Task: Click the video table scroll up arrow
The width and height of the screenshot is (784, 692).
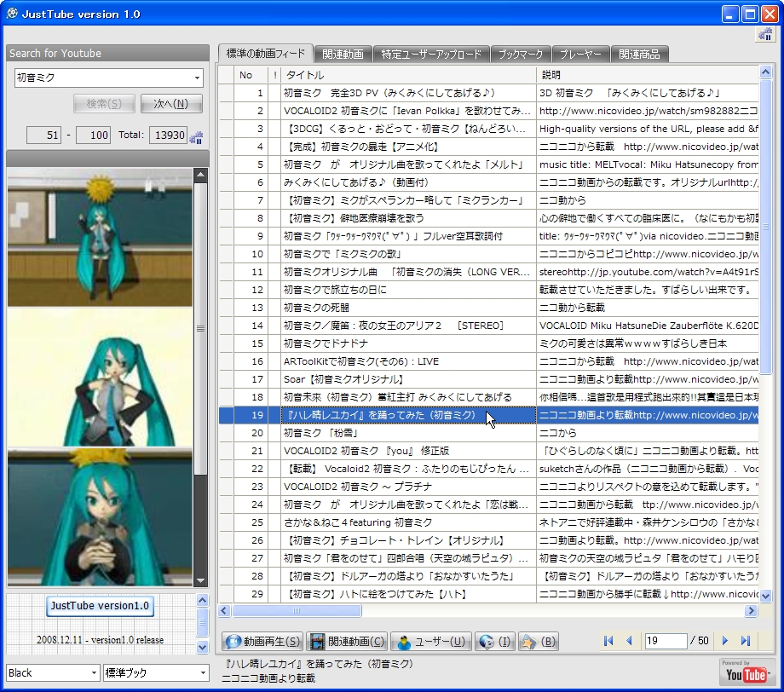Action: pyautogui.click(x=765, y=72)
